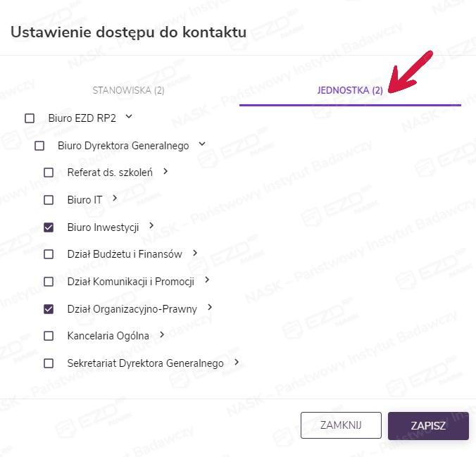Expand the Referat ds. szkoleń node
This screenshot has width=476, height=457.
[x=165, y=171]
